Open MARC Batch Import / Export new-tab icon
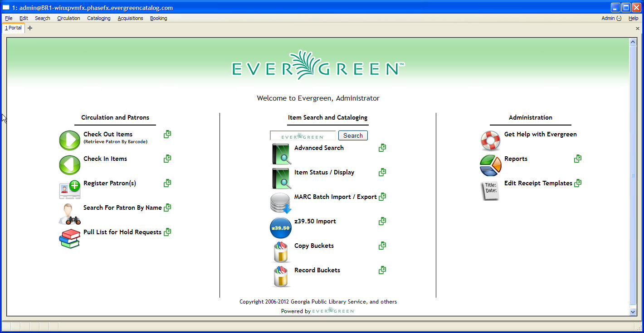This screenshot has height=333, width=644. (x=382, y=197)
